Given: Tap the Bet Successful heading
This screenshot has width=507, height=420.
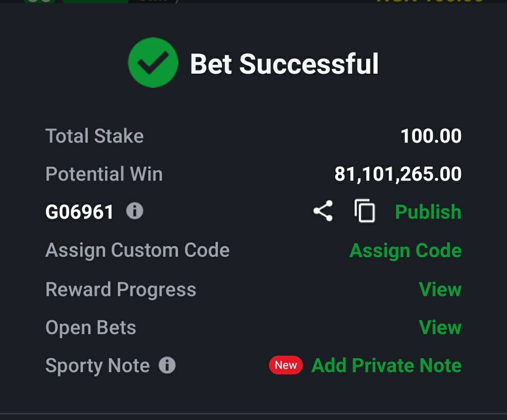Looking at the screenshot, I should pyautogui.click(x=284, y=64).
